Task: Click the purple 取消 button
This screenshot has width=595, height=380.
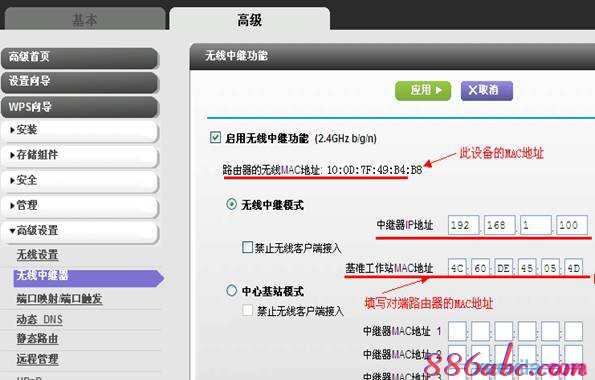Action: pos(487,91)
